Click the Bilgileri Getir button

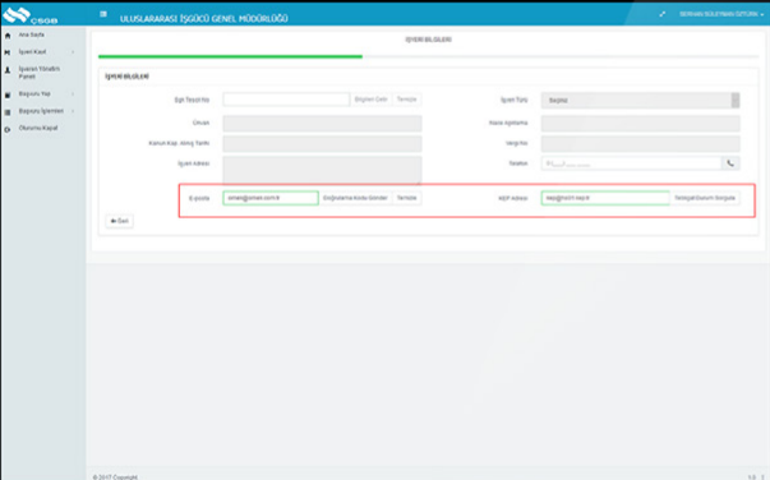(x=372, y=100)
